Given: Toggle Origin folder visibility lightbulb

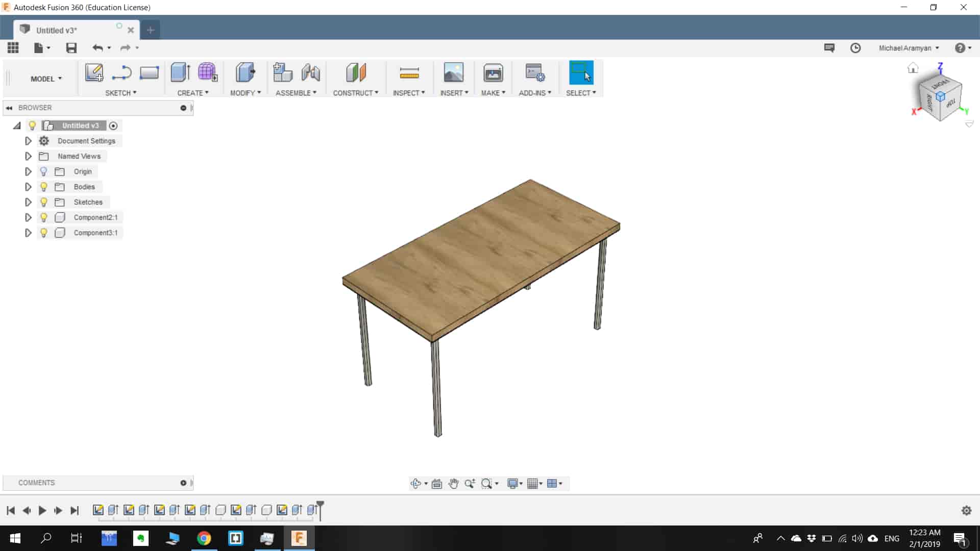Looking at the screenshot, I should (x=44, y=171).
